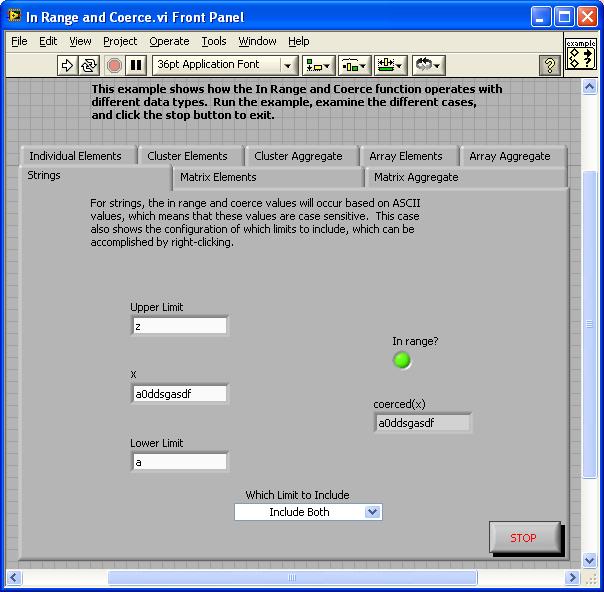Open the Operate menu
This screenshot has width=604, height=592.
point(169,41)
